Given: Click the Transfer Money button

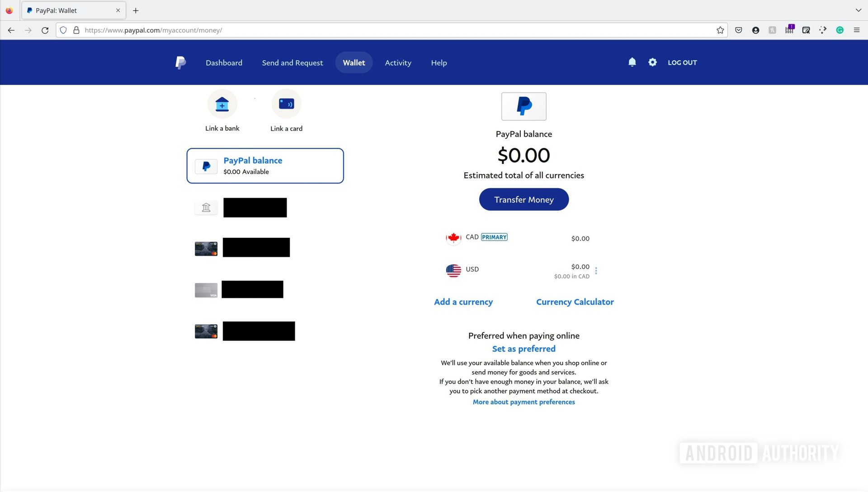Looking at the screenshot, I should (x=524, y=199).
